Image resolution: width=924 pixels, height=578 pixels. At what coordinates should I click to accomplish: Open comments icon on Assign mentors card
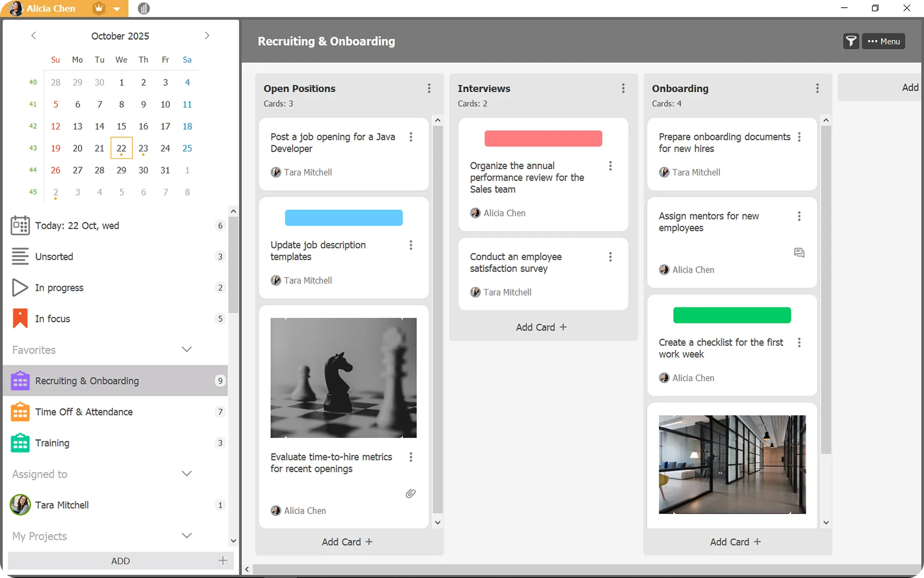coord(799,252)
